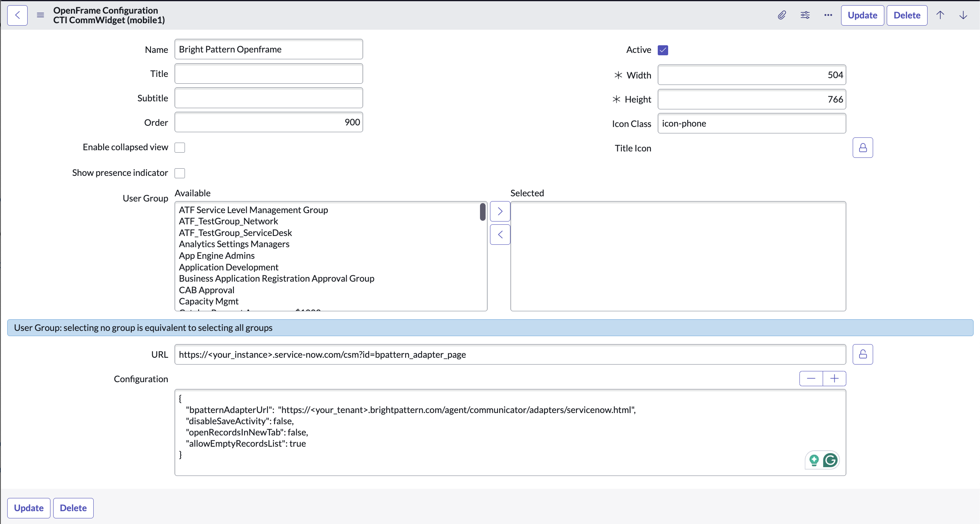Click the Available list scrollbar
980x524 pixels.
(483, 212)
